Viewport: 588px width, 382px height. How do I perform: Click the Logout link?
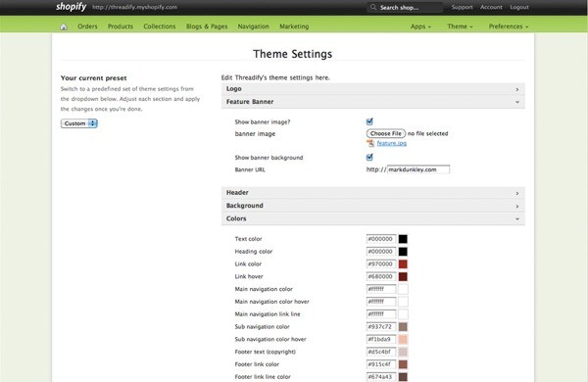click(x=519, y=7)
